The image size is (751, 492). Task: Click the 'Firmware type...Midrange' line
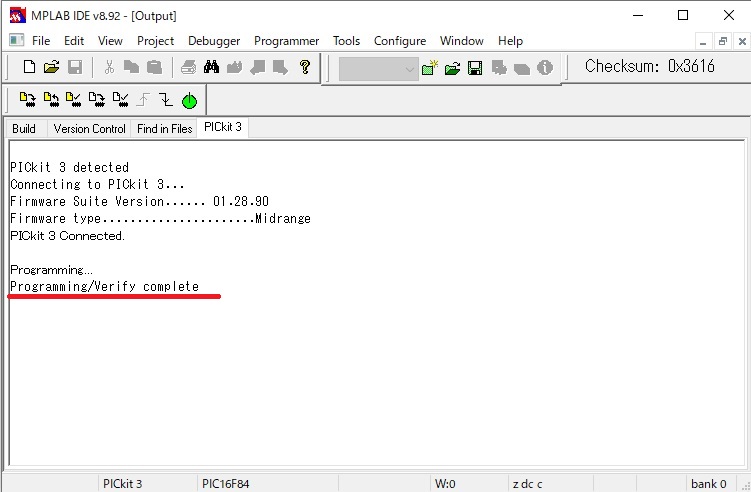[x=160, y=218]
